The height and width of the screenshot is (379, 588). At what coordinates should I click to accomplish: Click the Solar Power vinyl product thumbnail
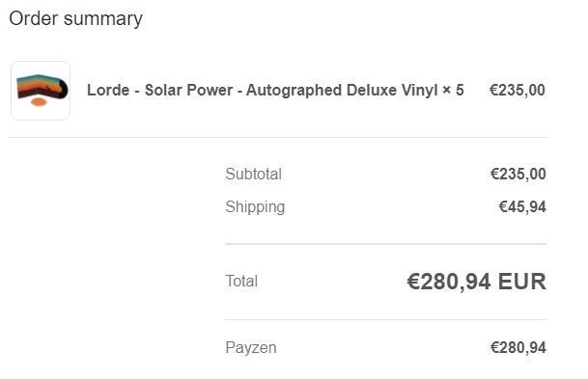[x=41, y=91]
